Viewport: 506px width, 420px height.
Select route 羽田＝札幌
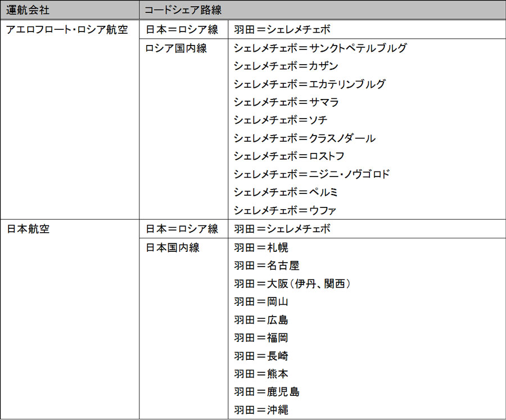pos(261,247)
